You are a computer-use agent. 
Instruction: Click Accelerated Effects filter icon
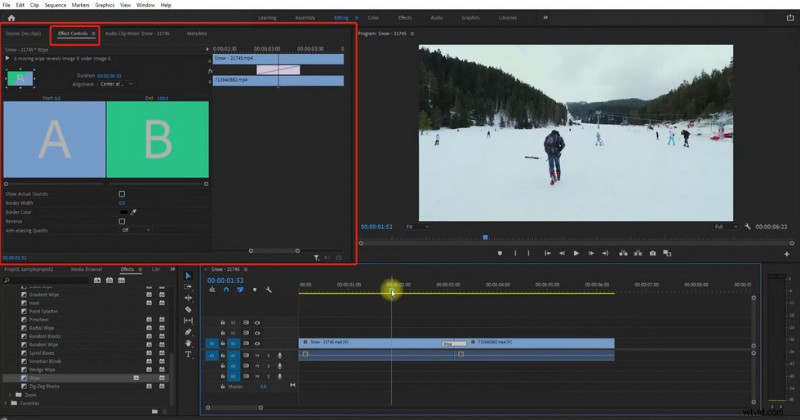[x=97, y=280]
